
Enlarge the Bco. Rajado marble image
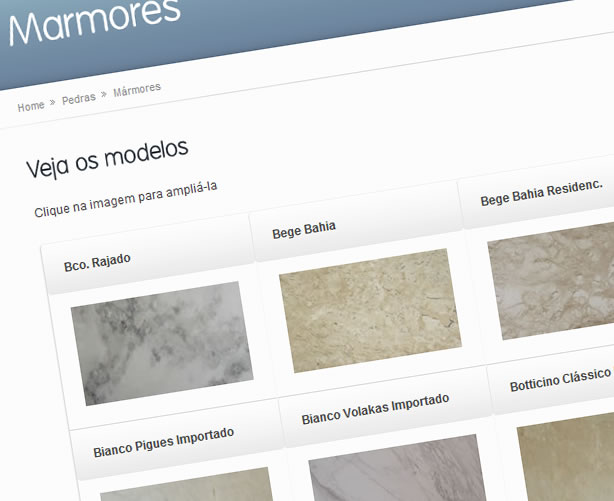coord(162,343)
